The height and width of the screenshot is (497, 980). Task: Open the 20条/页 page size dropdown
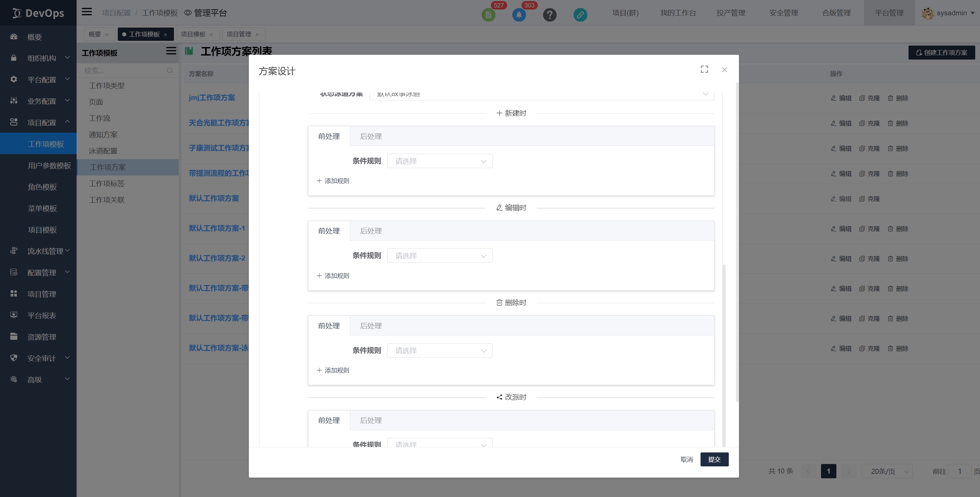[x=887, y=471]
